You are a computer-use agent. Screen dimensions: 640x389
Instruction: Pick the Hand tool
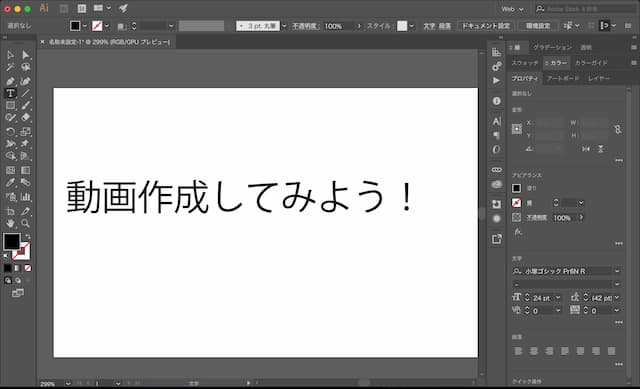click(10, 223)
